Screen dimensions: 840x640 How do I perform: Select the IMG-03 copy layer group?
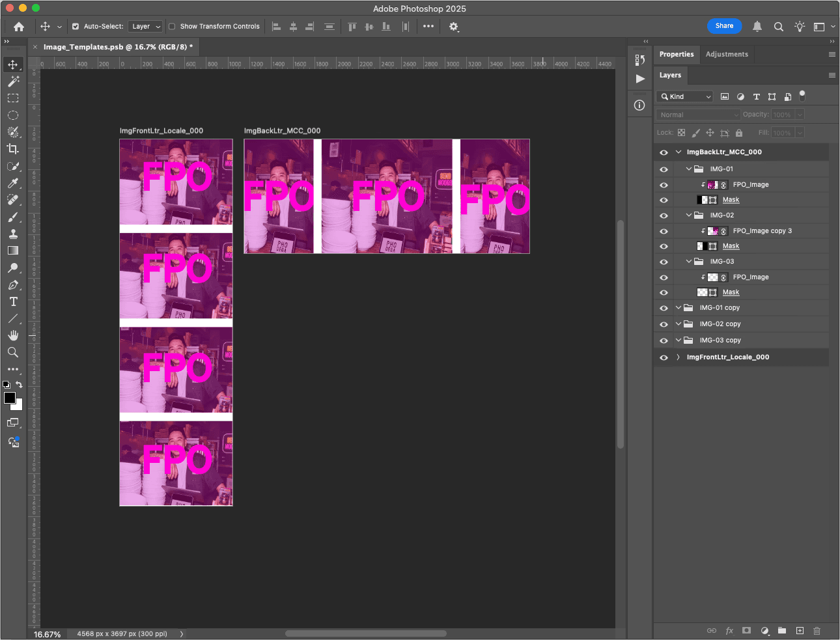point(720,341)
